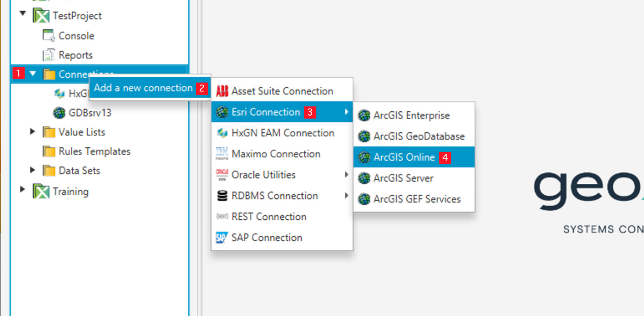Open the Reports tree item
This screenshot has width=644, height=316.
[x=76, y=55]
